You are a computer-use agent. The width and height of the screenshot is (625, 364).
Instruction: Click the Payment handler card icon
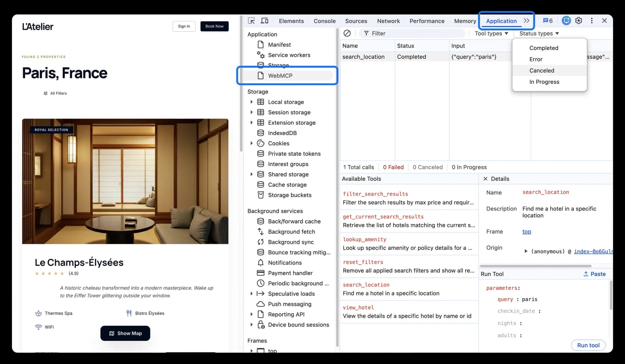point(260,273)
